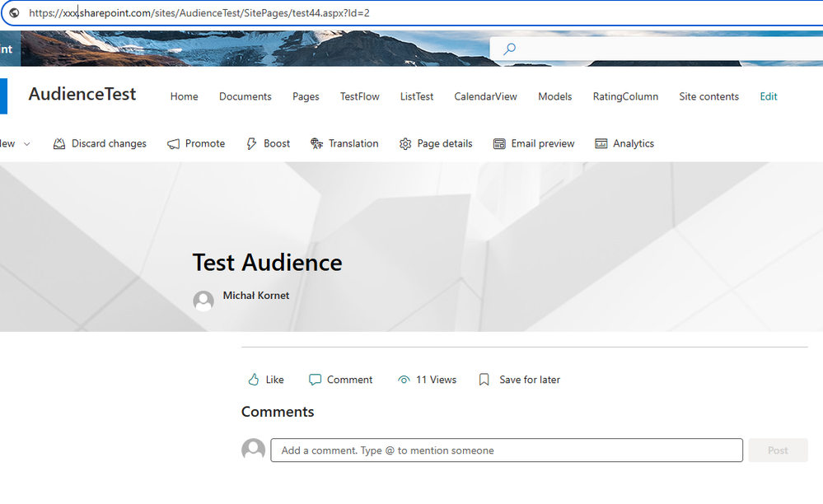Go to Pages in site navigation
This screenshot has height=504, width=823.
point(306,96)
